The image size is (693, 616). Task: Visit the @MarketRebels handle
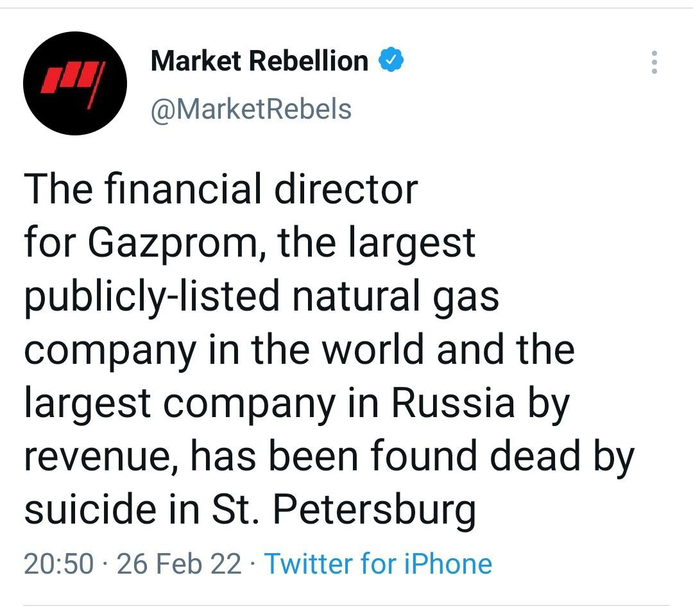(x=251, y=109)
